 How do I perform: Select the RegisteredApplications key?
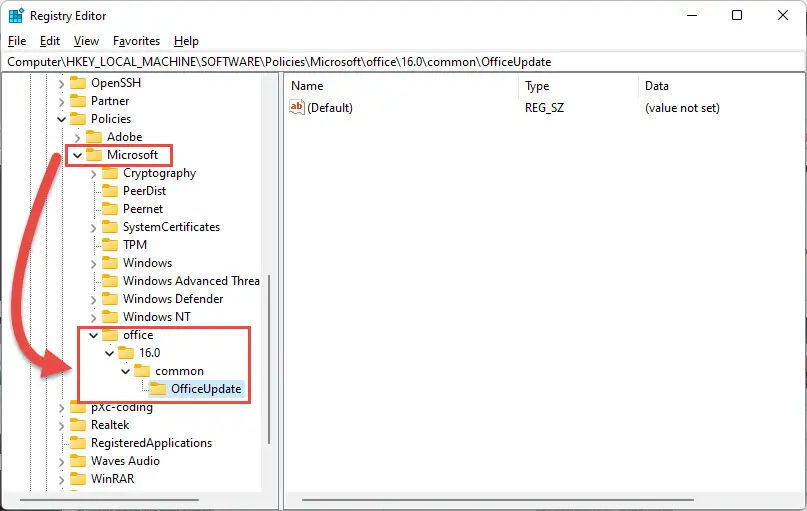tap(151, 443)
